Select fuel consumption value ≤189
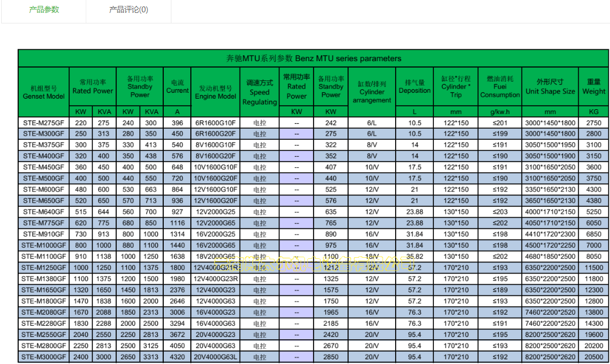The height and width of the screenshot is (364, 610). (x=500, y=290)
